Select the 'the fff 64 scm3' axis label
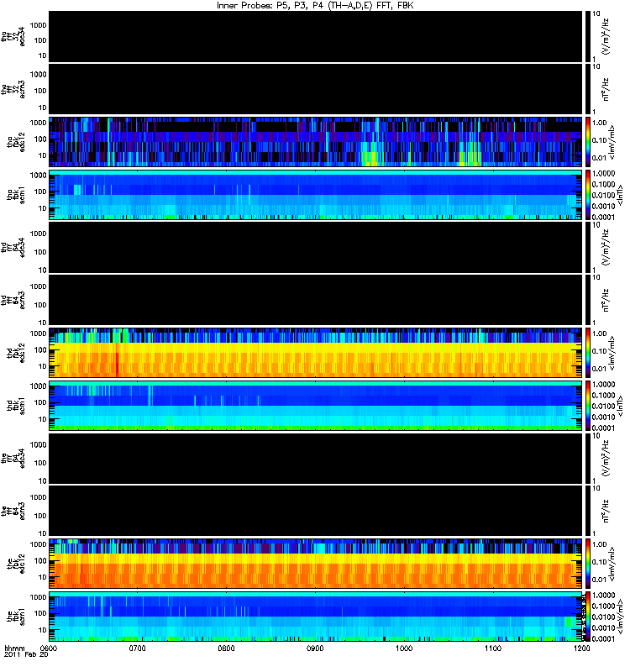The width and height of the screenshot is (630, 672). tap(13, 511)
